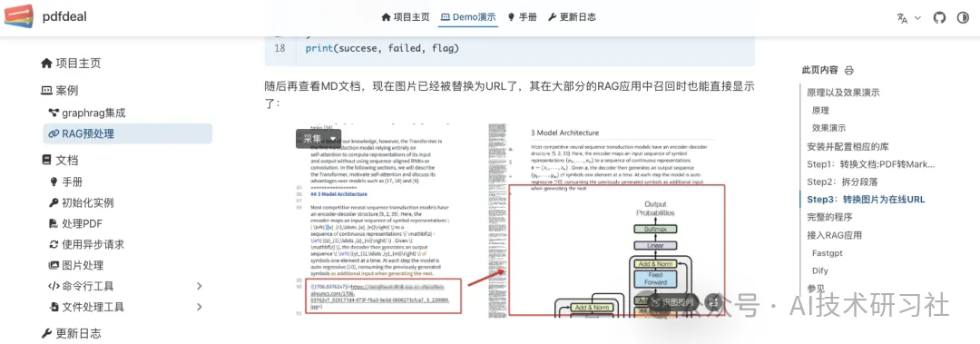Click the 识图找同 image search button
This screenshot has height=344, width=980.
pos(672,301)
